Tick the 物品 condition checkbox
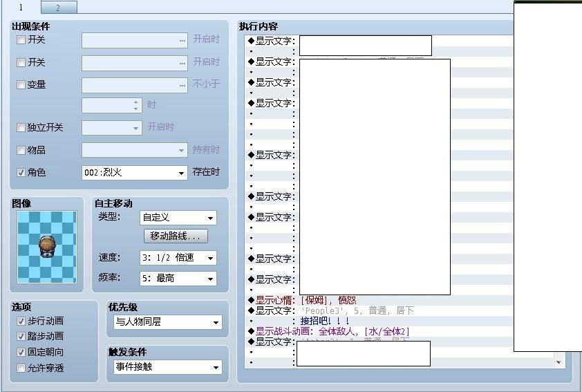The image size is (582, 392). [x=21, y=150]
